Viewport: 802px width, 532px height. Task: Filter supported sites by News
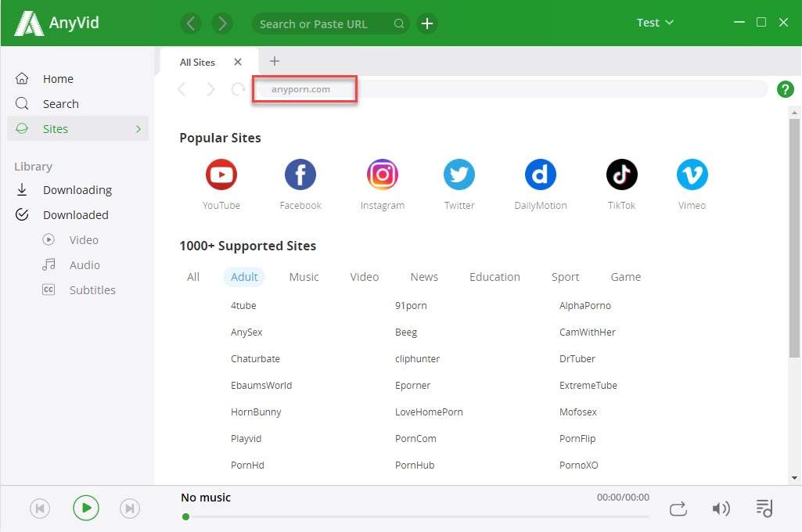click(424, 277)
